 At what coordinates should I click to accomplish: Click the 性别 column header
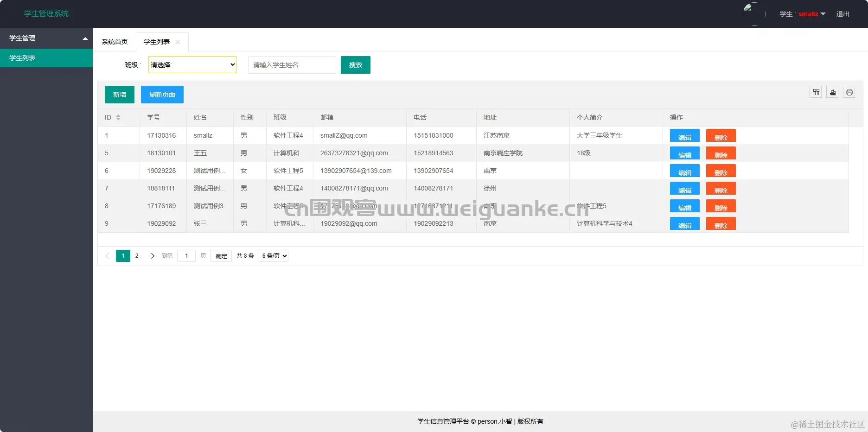pos(250,117)
